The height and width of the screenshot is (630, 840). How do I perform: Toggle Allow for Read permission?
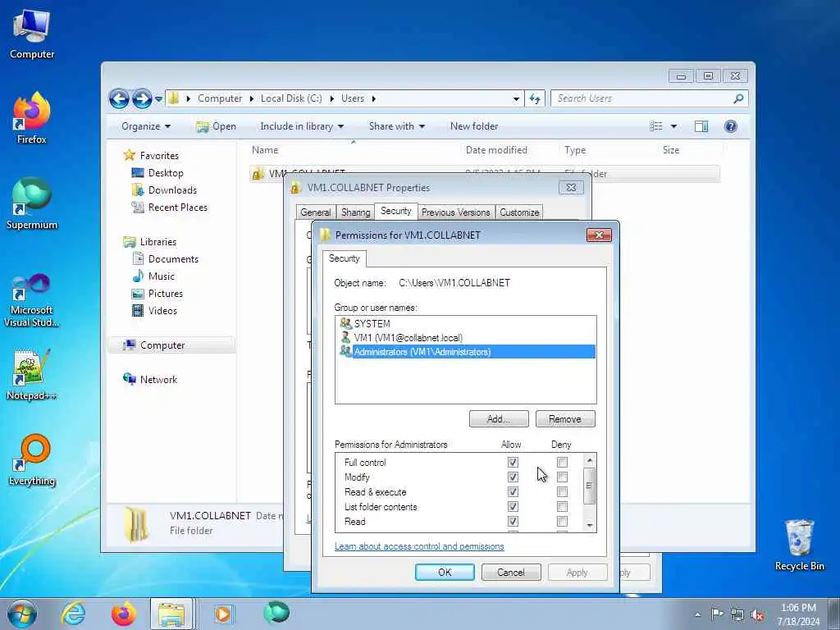tap(513, 521)
